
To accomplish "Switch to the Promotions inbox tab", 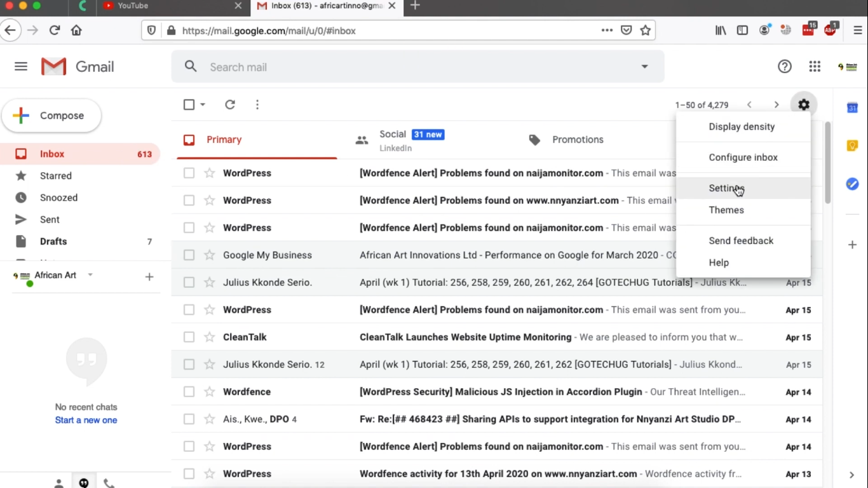I will (578, 140).
